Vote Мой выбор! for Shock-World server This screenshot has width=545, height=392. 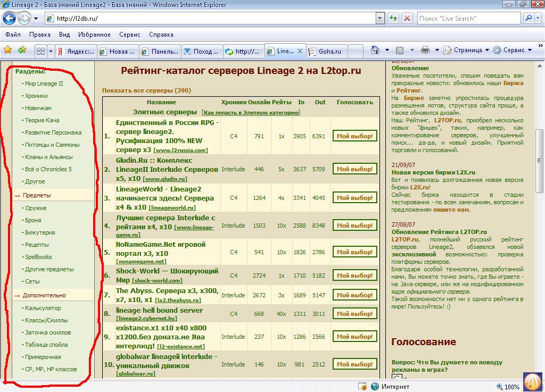(354, 276)
